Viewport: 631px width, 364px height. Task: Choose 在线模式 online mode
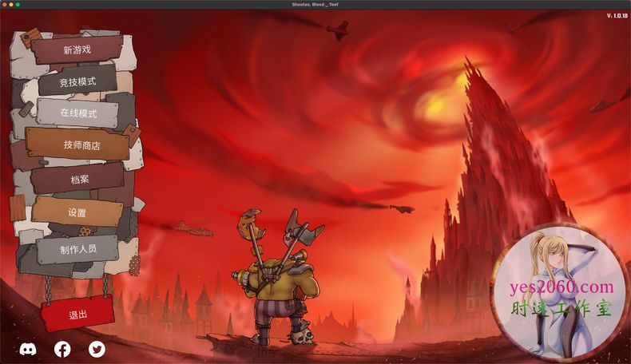pos(78,113)
